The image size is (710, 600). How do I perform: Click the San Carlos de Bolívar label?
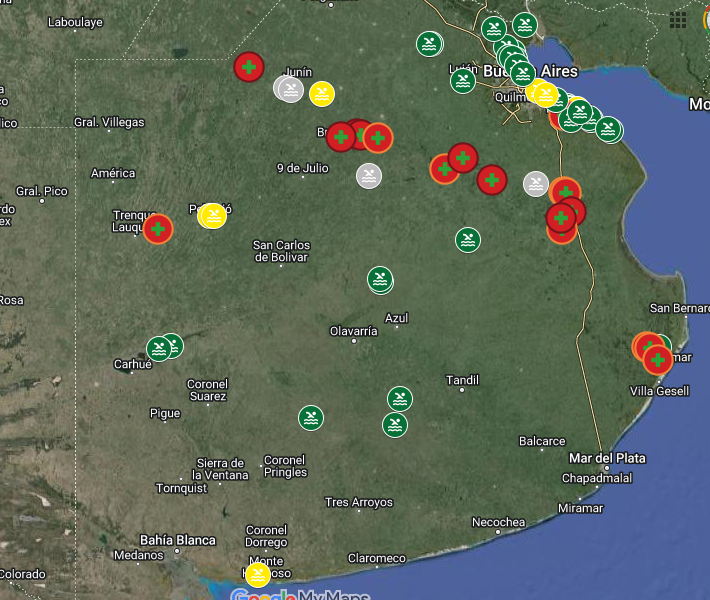point(281,251)
